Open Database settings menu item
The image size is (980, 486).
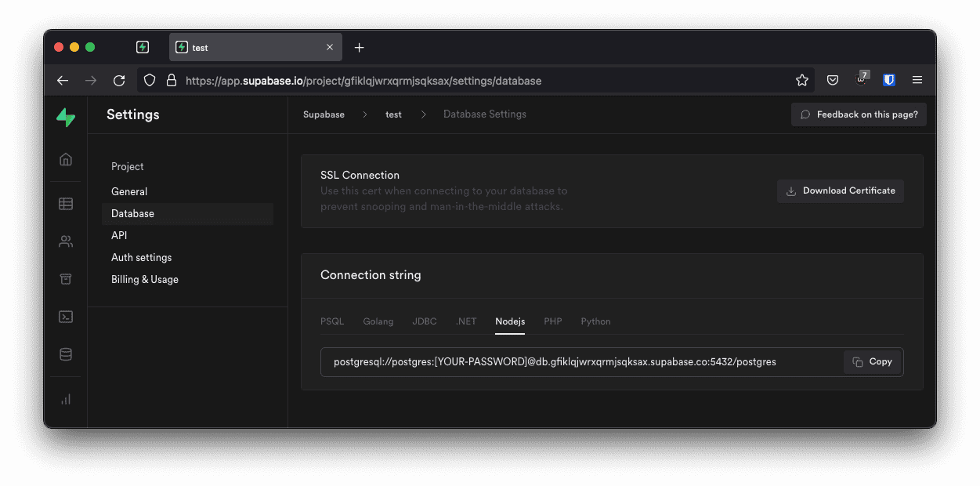(187, 213)
